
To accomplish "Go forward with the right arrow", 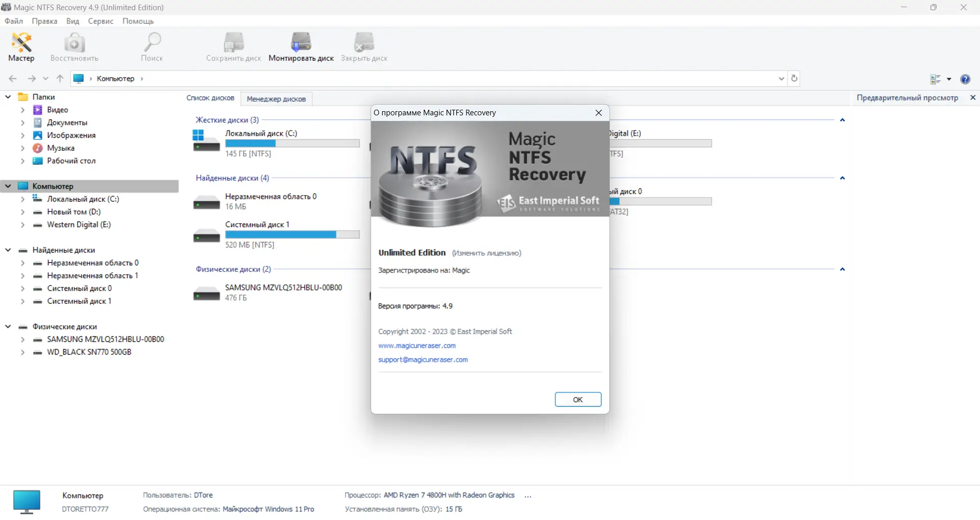I will click(x=32, y=79).
